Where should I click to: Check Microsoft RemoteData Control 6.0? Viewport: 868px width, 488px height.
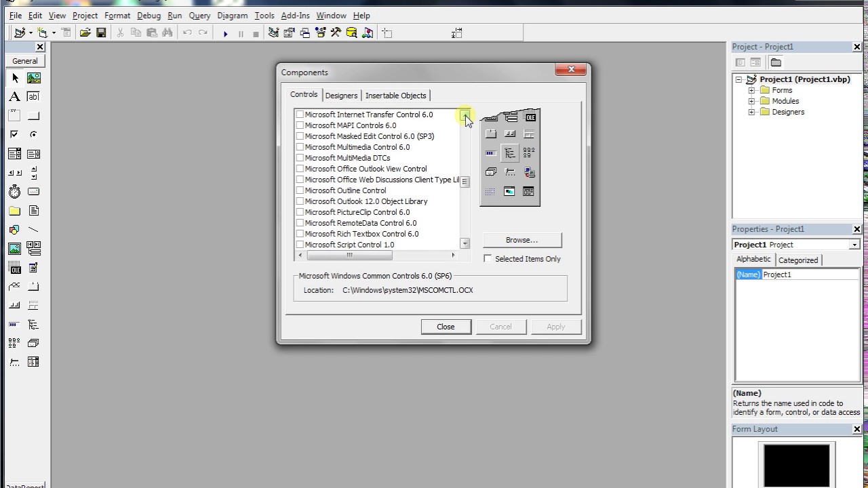(300, 223)
